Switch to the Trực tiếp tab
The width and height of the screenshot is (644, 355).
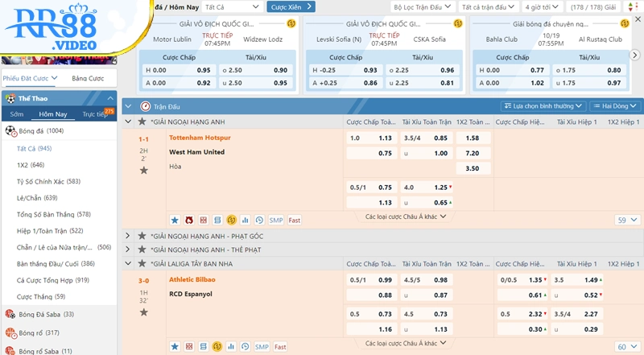(x=95, y=114)
